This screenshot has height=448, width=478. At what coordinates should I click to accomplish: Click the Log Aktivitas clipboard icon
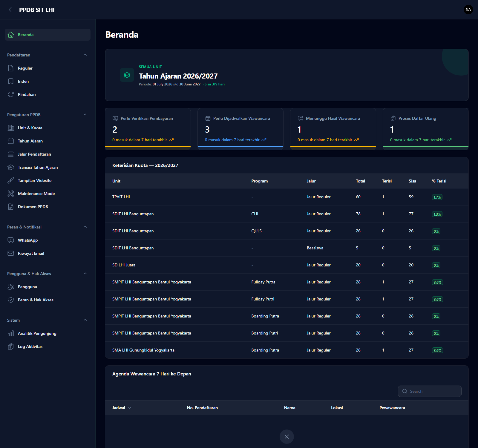tap(11, 346)
